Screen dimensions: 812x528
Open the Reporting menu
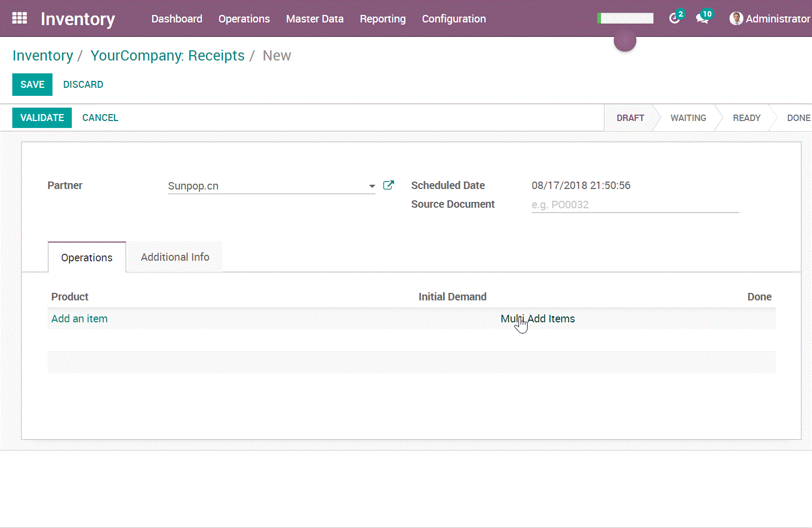tap(382, 19)
